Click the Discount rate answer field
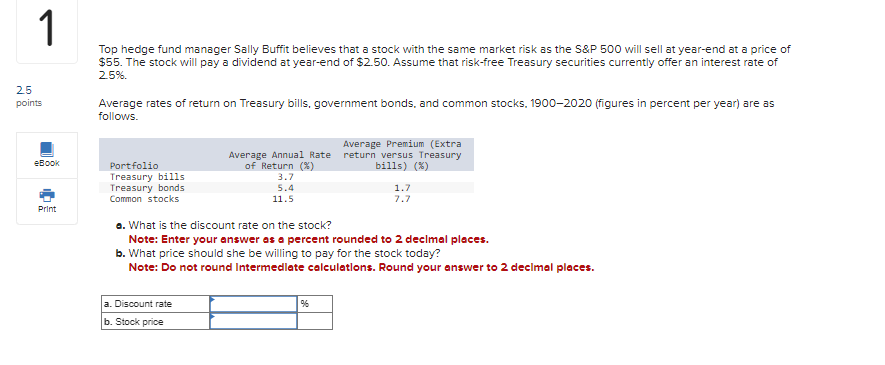Image resolution: width=885 pixels, height=365 pixels. click(x=253, y=304)
